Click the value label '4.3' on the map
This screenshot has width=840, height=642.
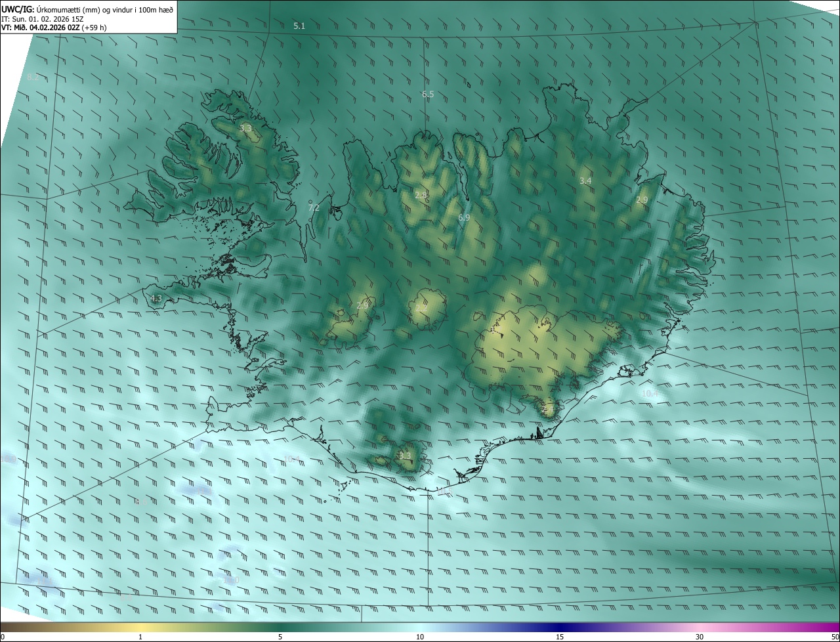pos(156,299)
